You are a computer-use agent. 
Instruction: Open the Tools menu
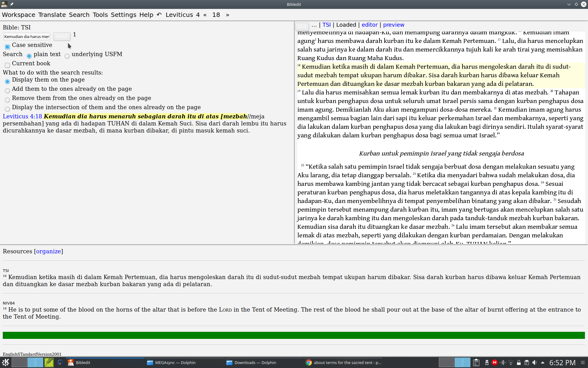[100, 15]
